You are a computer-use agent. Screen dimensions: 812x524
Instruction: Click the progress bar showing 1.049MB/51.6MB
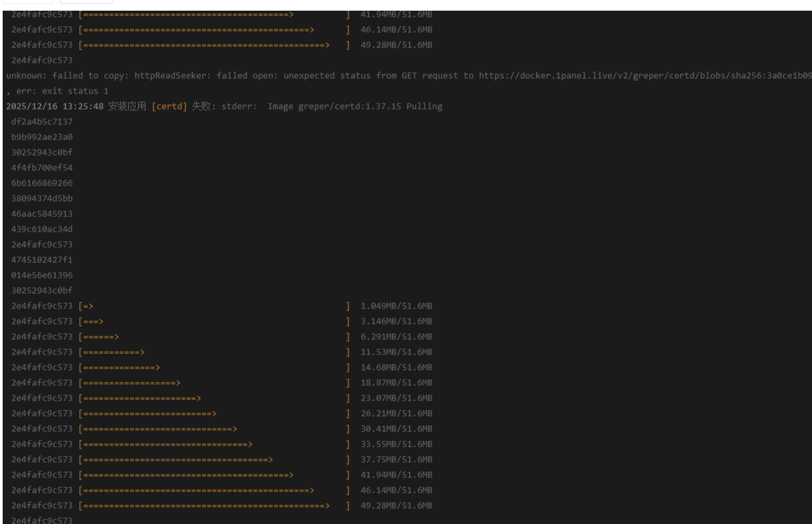click(214, 306)
